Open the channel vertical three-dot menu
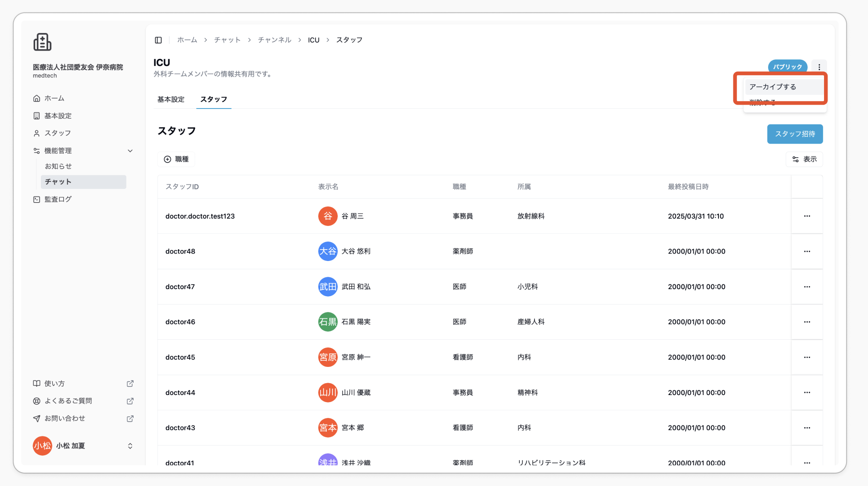This screenshot has height=486, width=868. point(819,67)
